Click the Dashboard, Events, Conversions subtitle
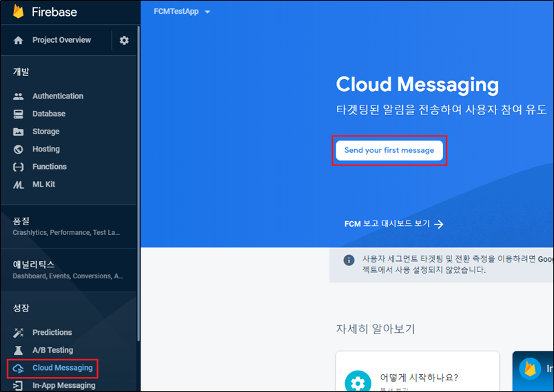Screen dimensions: 554x392 click(x=68, y=276)
